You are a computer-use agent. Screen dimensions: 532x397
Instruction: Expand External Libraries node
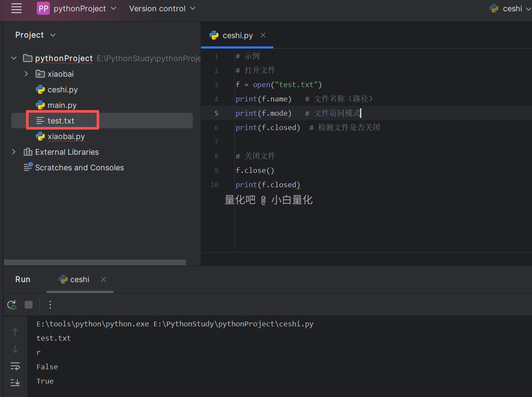coord(14,152)
